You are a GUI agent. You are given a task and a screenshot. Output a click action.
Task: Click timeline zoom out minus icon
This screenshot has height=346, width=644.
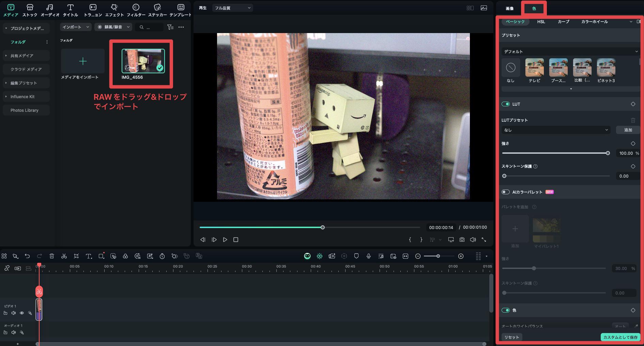(x=418, y=256)
